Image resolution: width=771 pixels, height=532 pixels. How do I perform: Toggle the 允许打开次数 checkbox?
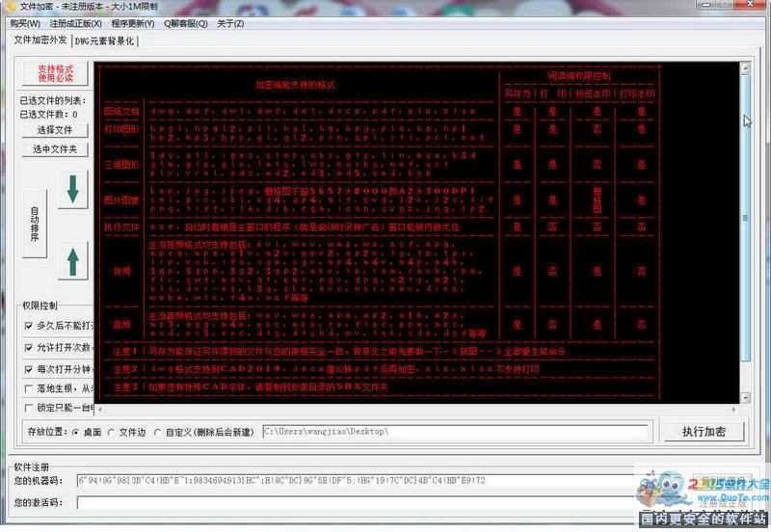29,348
